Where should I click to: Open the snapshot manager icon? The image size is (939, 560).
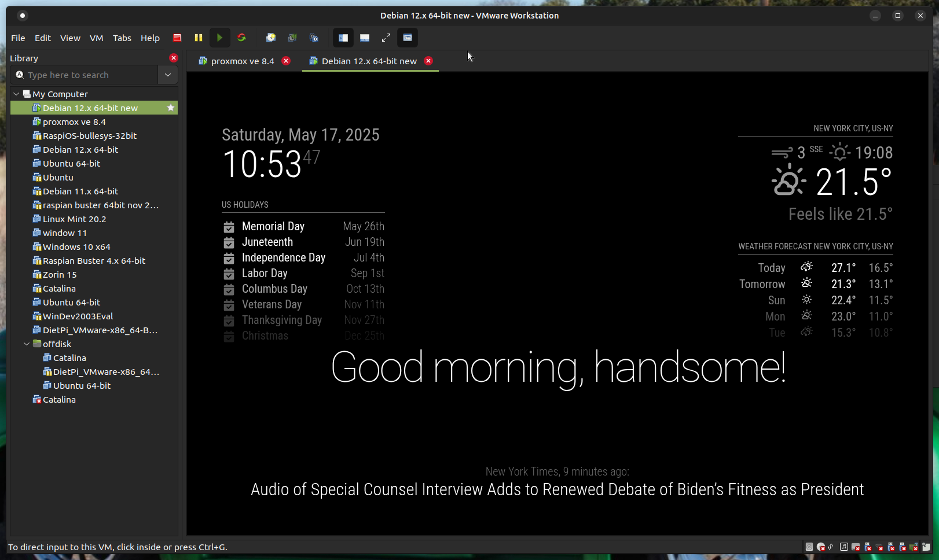pos(314,38)
